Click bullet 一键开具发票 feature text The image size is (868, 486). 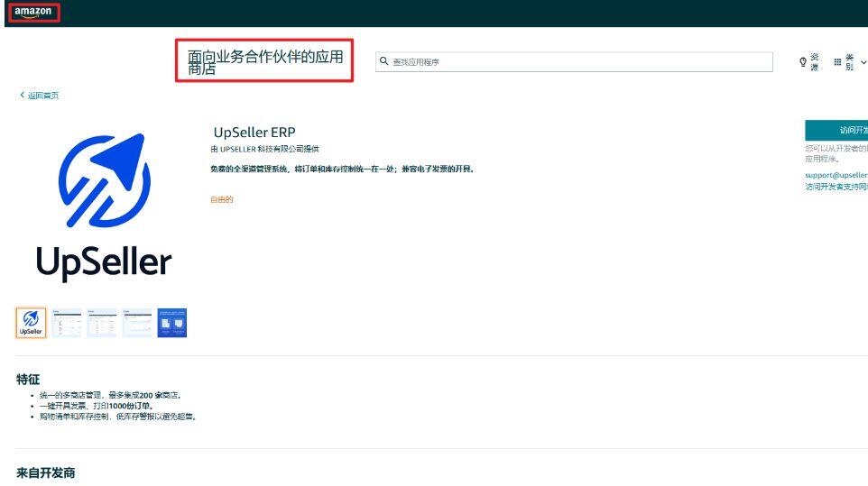(96, 406)
